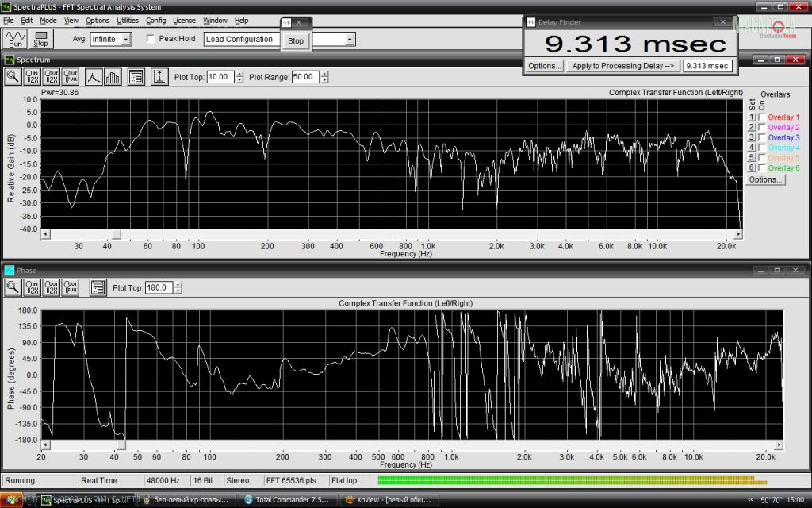
Task: Turn on the Overlay 3 checkbox
Action: pyautogui.click(x=762, y=137)
